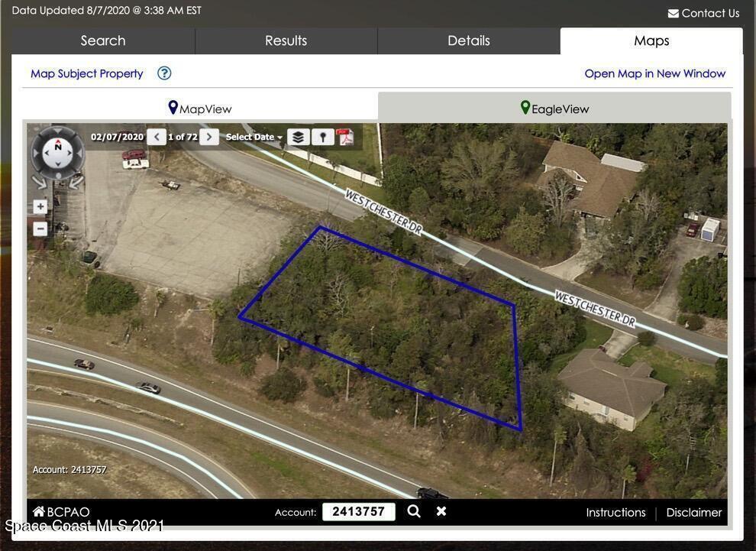Screen dimensions: 756x551
Task: Click Open Map in New Window link
Action: click(x=654, y=73)
